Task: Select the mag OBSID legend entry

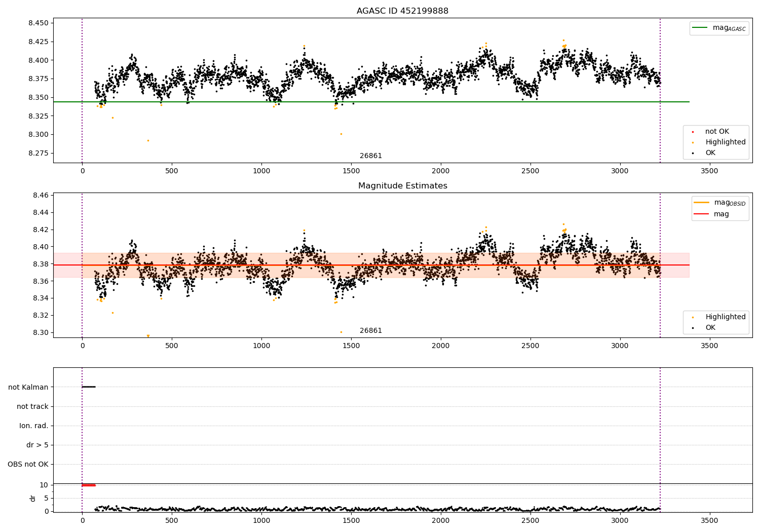Action: (720, 203)
